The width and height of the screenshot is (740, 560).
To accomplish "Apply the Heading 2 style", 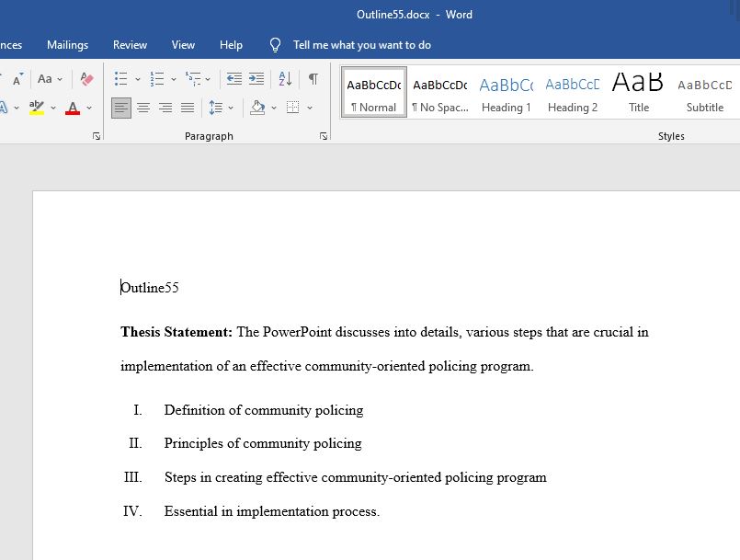I will 573,92.
